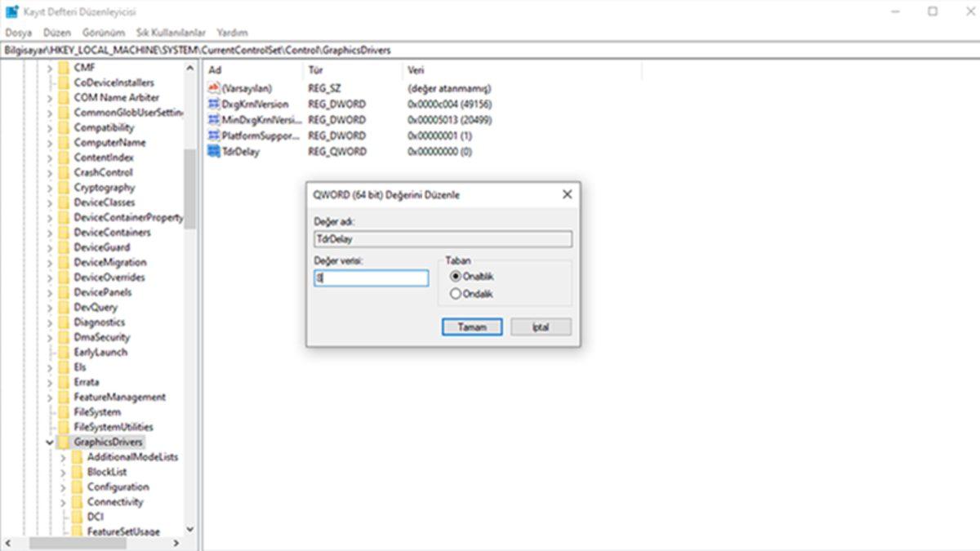This screenshot has height=551, width=980.
Task: Click the (Varsayılan) string value icon
Action: (x=215, y=88)
